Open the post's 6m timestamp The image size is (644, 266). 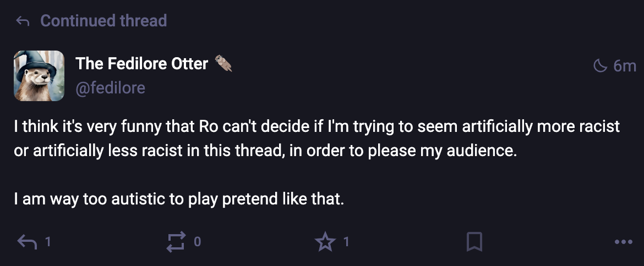click(624, 66)
